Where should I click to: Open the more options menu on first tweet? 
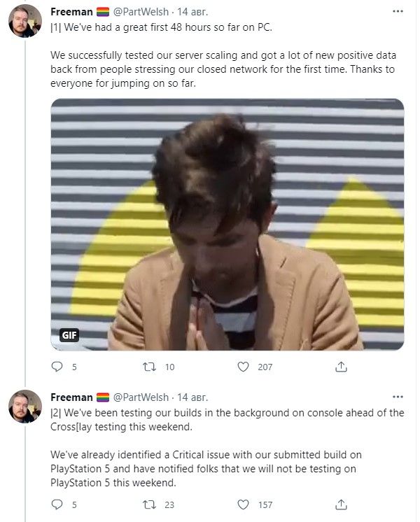[398, 12]
